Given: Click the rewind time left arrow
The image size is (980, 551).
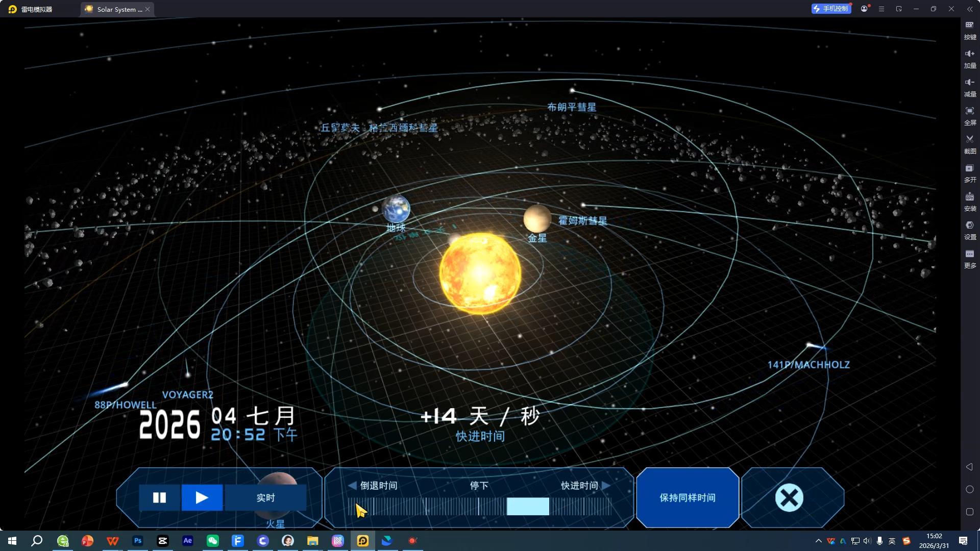Looking at the screenshot, I should click(x=352, y=485).
